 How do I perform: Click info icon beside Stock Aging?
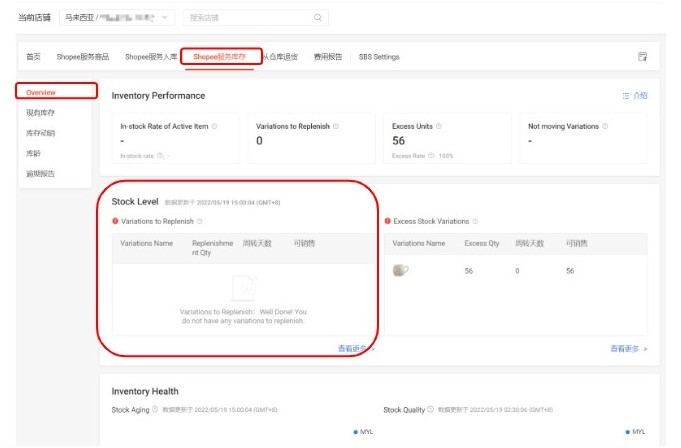pos(155,409)
